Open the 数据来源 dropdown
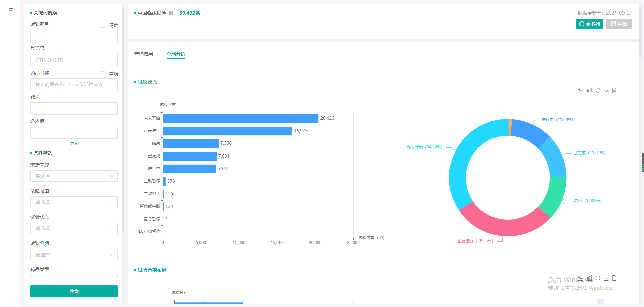 [x=74, y=176]
